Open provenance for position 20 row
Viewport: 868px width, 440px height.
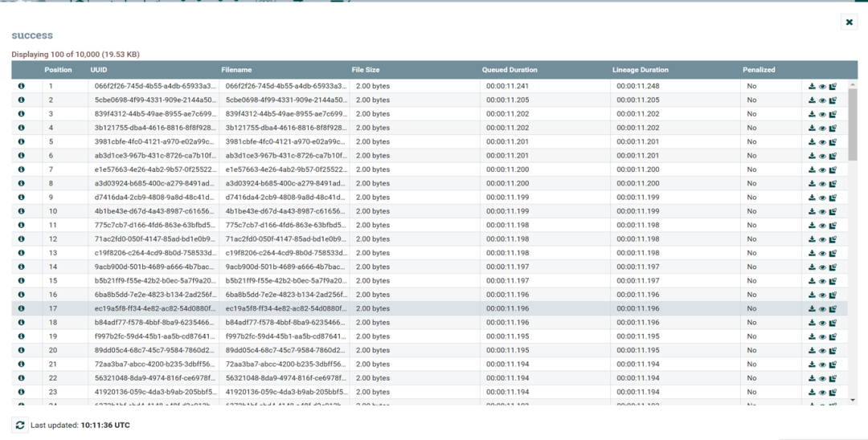833,350
